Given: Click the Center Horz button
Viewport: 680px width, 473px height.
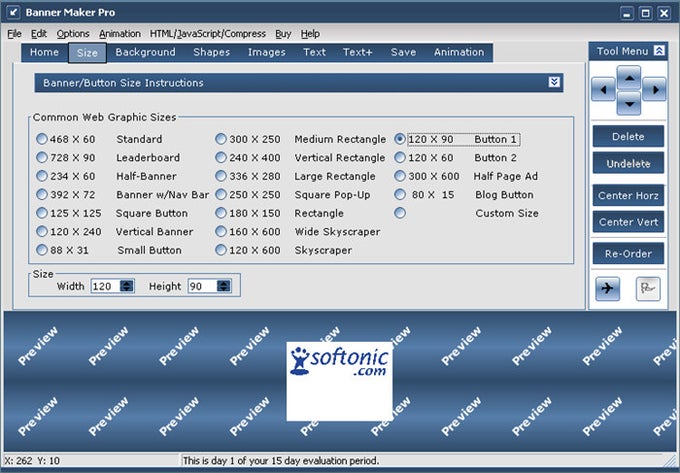Looking at the screenshot, I should [x=628, y=196].
